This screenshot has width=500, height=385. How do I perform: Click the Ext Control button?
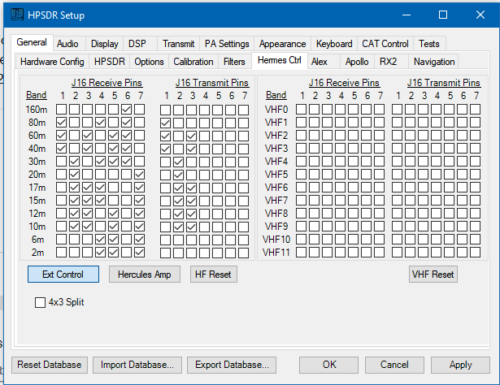click(x=63, y=274)
